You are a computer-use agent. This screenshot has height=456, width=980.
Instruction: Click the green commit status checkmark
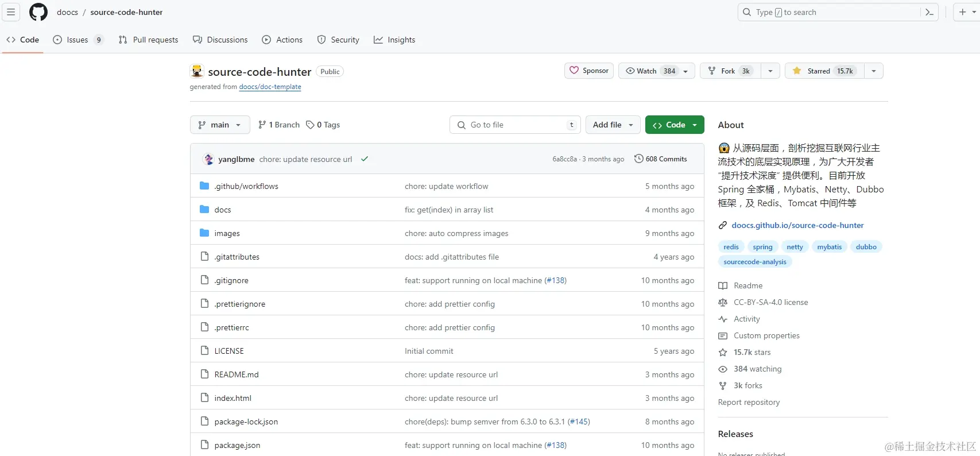[x=365, y=159]
